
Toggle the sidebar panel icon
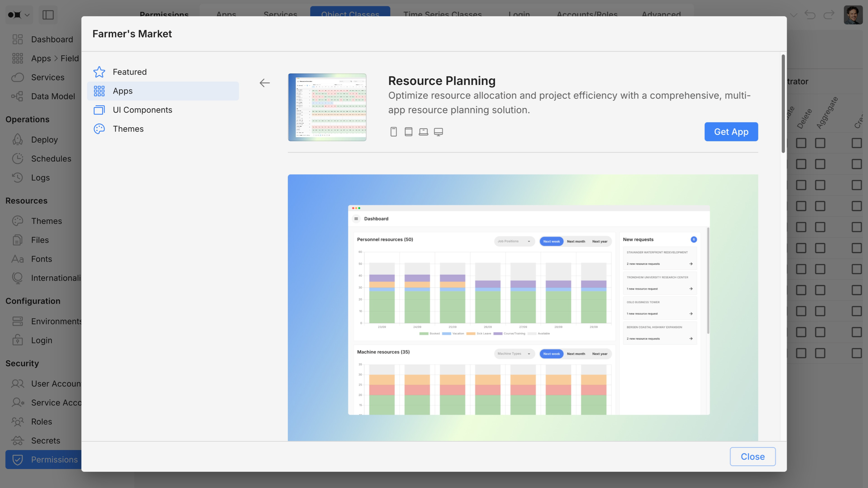[x=48, y=15]
